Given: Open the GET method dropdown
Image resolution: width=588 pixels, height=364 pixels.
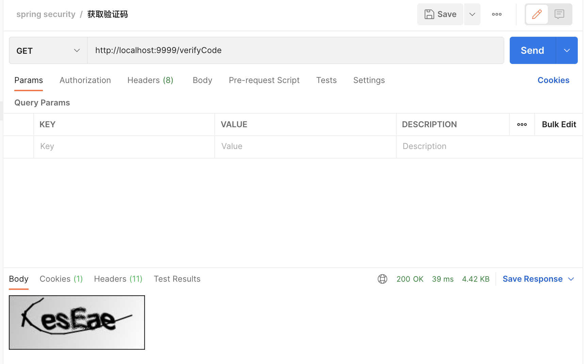Looking at the screenshot, I should pyautogui.click(x=48, y=50).
